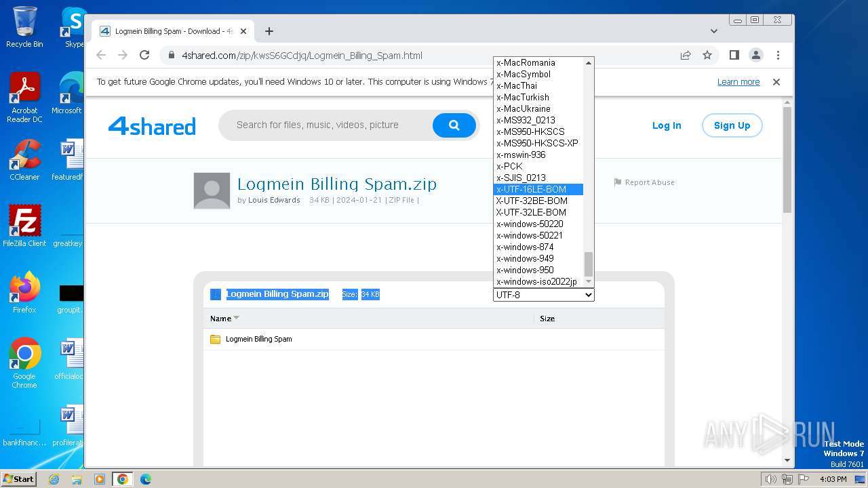Open the Learn more link

click(738, 82)
